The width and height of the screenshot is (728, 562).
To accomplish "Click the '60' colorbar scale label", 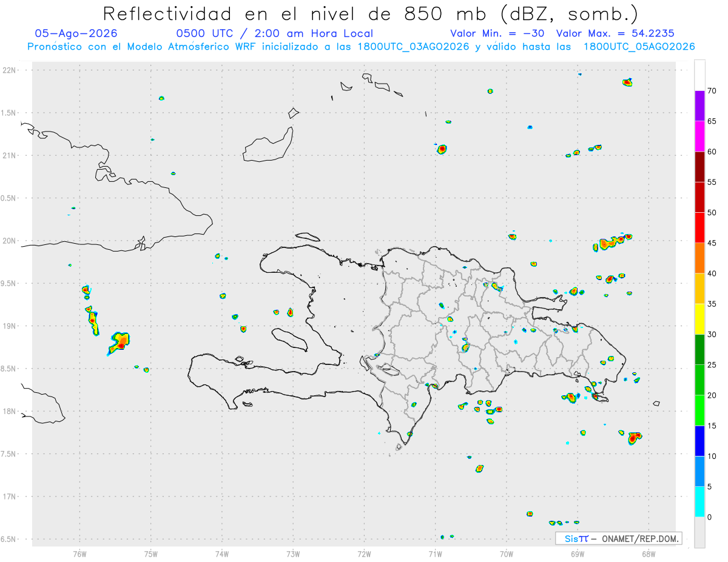I will click(x=712, y=152).
